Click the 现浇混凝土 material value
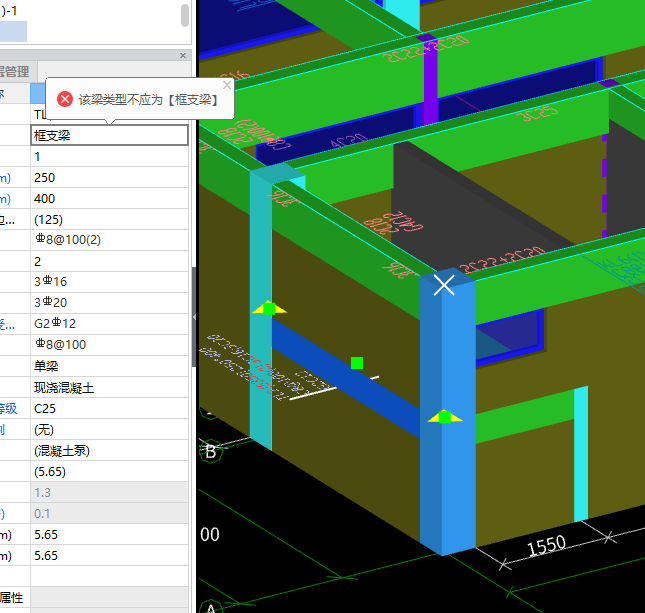Viewport: 645px width, 613px height. (x=109, y=388)
